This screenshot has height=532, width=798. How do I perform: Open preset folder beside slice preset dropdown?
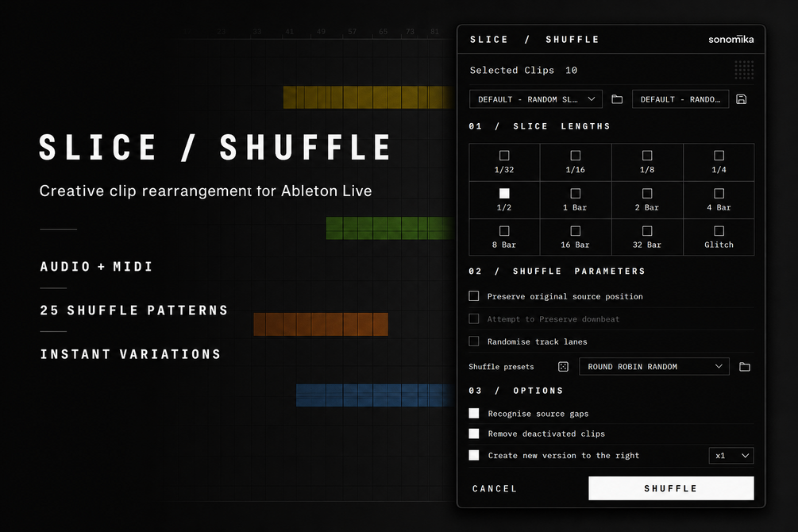click(617, 99)
